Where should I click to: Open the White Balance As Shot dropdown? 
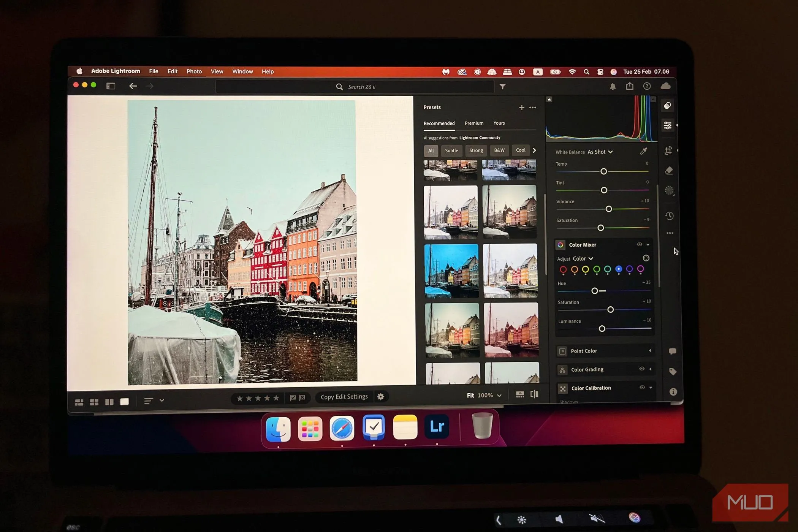click(600, 152)
